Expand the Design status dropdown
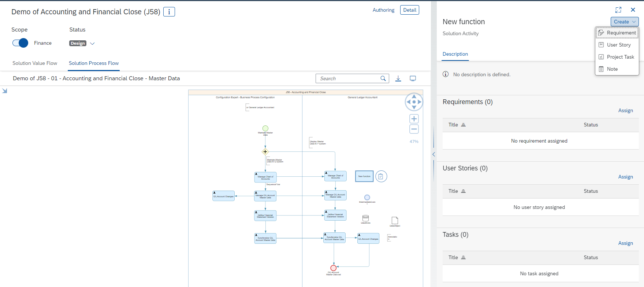 92,43
